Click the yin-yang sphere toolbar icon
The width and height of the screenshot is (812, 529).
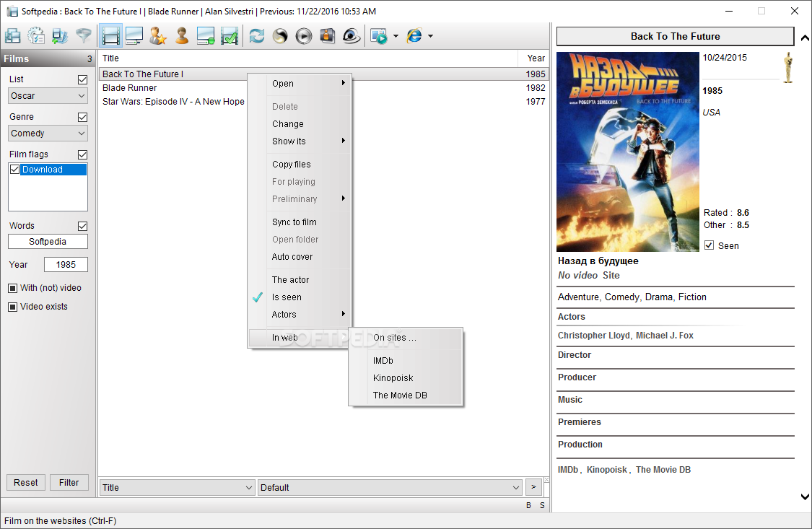pos(280,35)
